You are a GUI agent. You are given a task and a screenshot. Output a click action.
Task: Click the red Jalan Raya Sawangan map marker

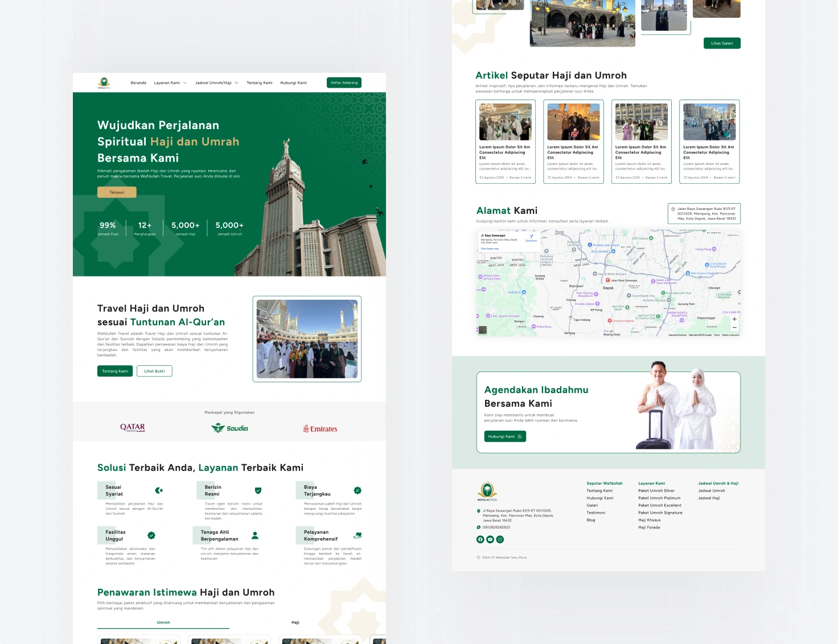(x=607, y=280)
